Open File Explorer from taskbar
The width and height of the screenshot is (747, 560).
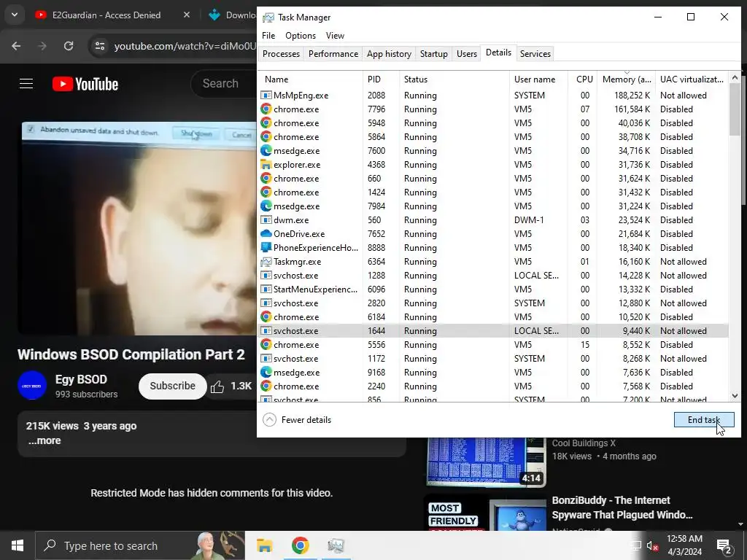(264, 545)
